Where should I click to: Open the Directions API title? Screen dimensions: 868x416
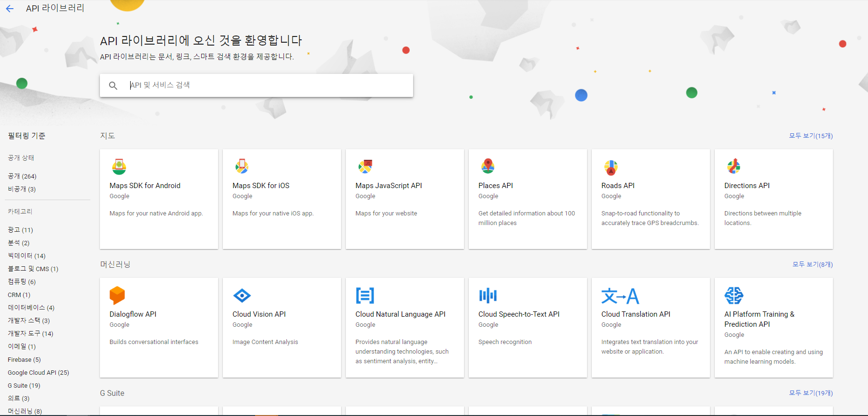747,186
